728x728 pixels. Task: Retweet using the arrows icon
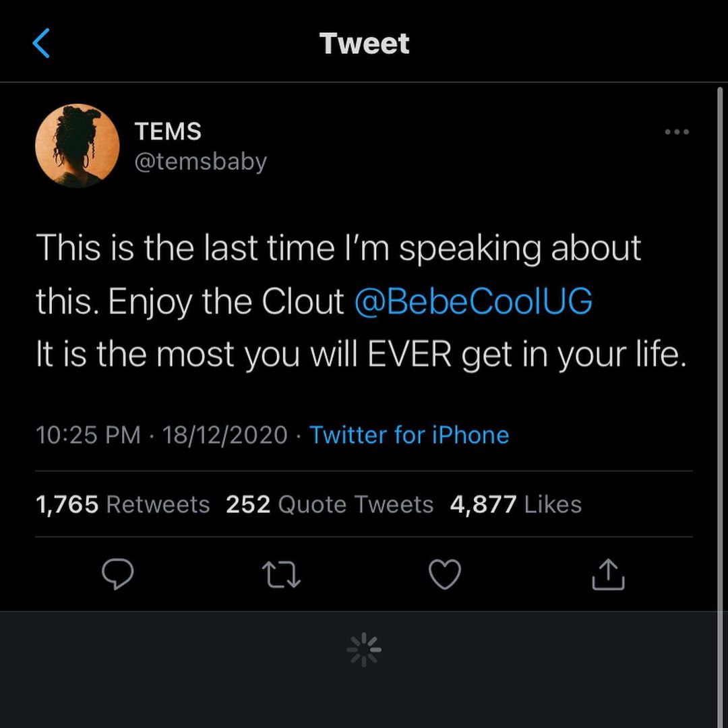281,575
